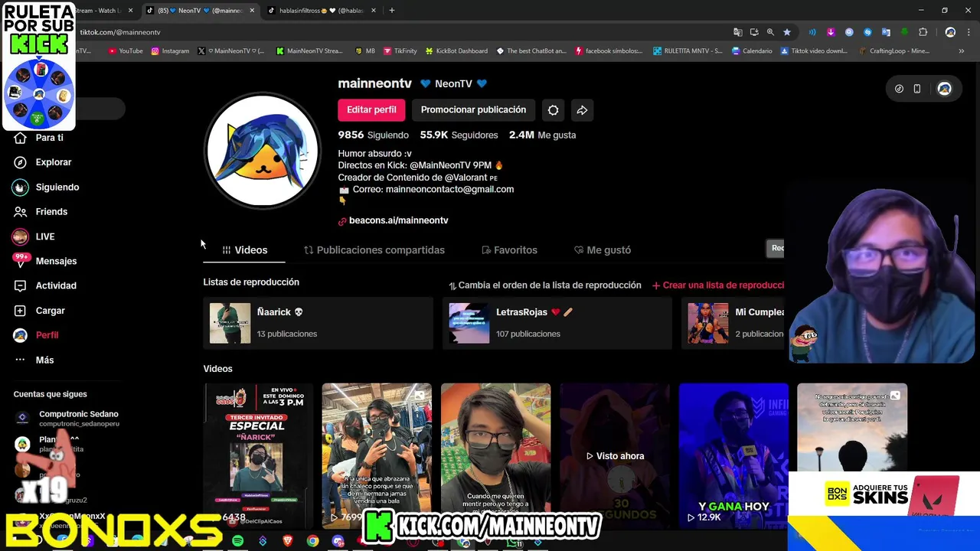Open the LetrasRojas playlist
This screenshot has height=551, width=980.
click(x=557, y=323)
